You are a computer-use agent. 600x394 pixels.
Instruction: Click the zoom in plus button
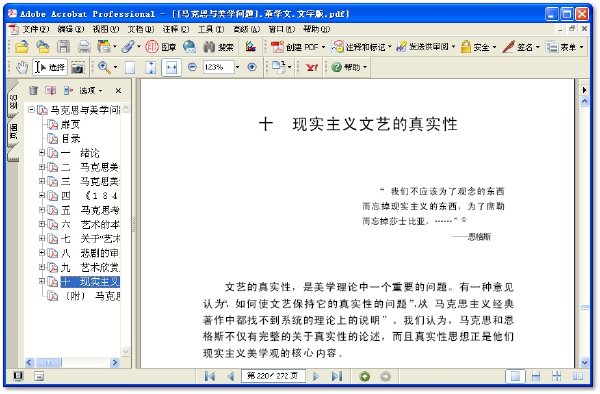click(252, 67)
